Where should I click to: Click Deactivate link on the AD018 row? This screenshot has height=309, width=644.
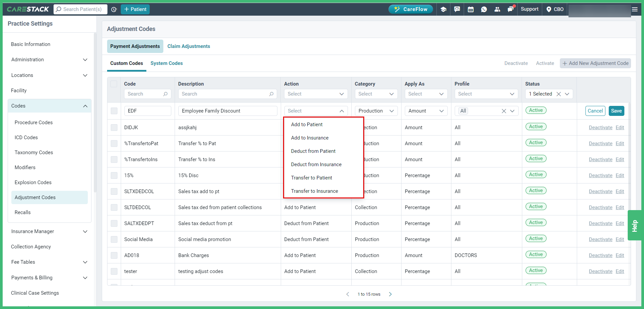pyautogui.click(x=600, y=255)
